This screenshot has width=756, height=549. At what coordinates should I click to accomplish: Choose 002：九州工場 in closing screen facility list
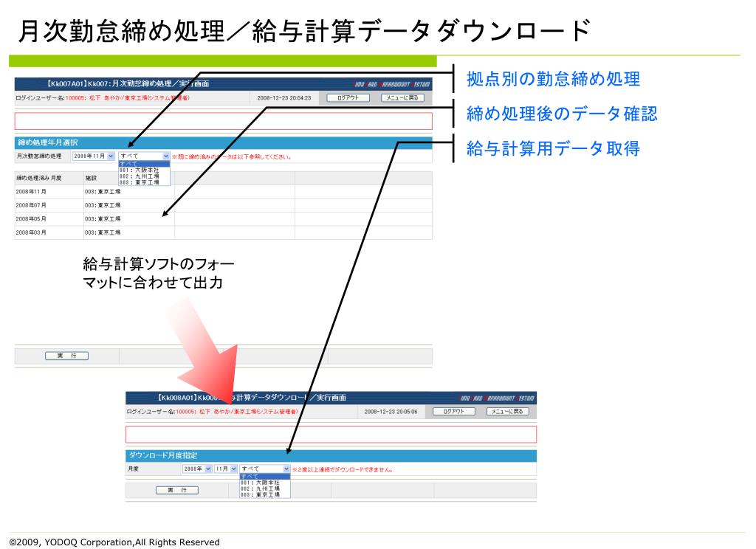[x=144, y=176]
